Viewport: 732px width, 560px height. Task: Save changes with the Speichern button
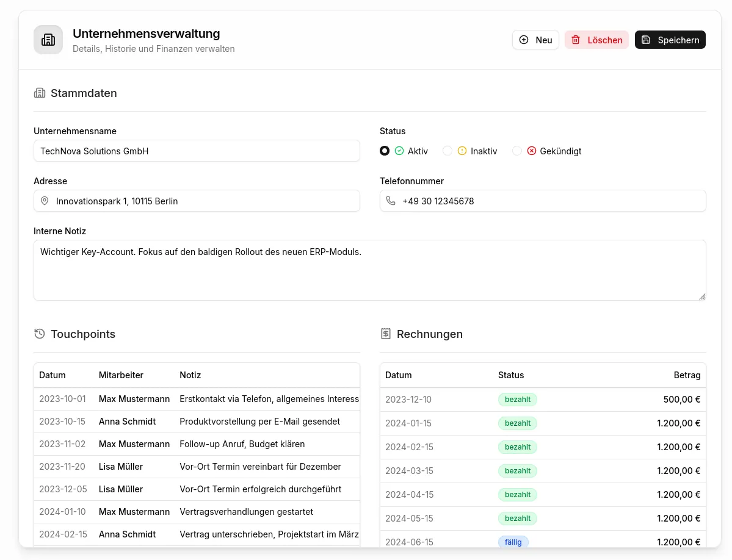670,40
